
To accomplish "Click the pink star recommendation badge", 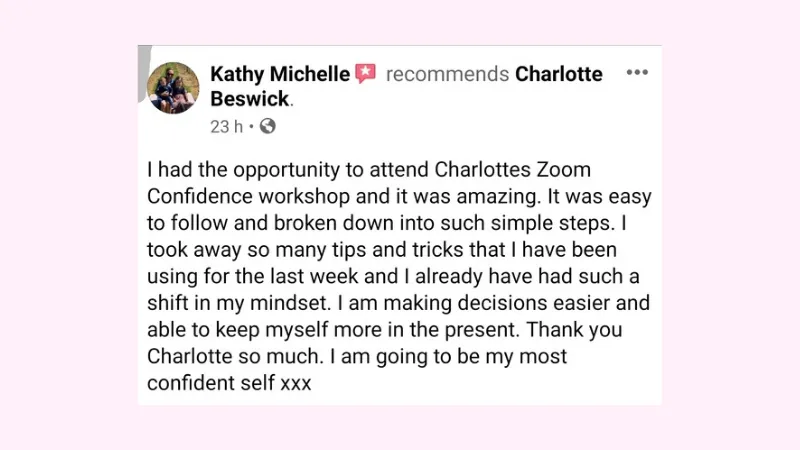I will [x=365, y=73].
